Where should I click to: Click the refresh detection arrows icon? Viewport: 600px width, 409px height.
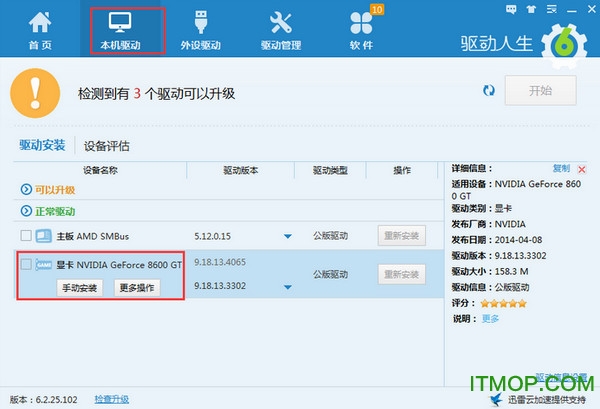point(489,90)
